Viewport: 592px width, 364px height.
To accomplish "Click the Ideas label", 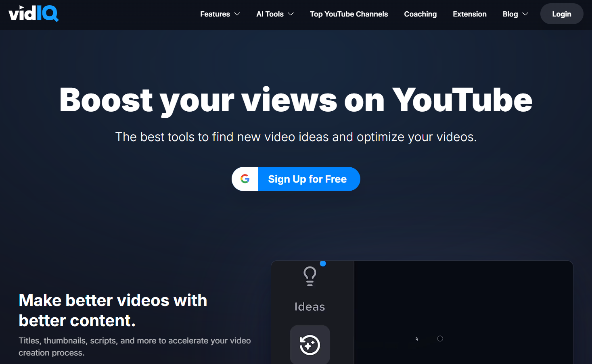I will (310, 307).
